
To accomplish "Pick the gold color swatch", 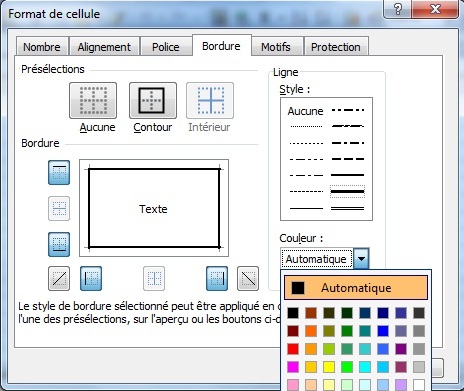I will click(311, 367).
